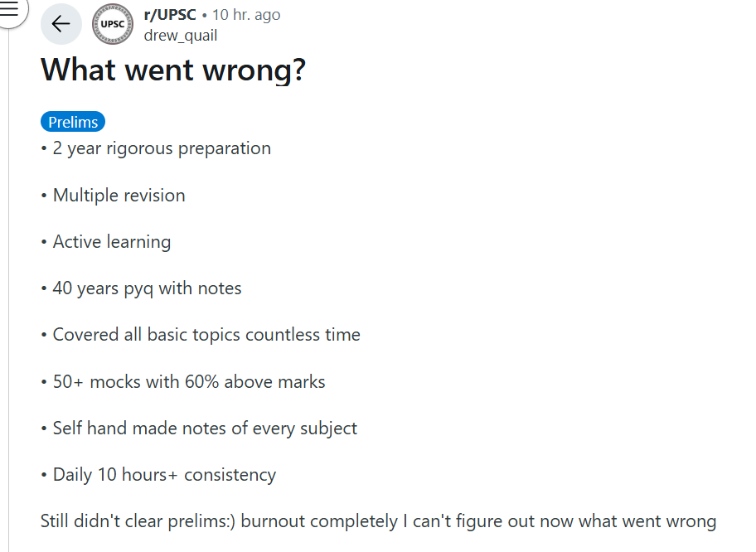Click the '50+ mocks with 60% above marks' line
This screenshot has width=756, height=552.
click(188, 382)
